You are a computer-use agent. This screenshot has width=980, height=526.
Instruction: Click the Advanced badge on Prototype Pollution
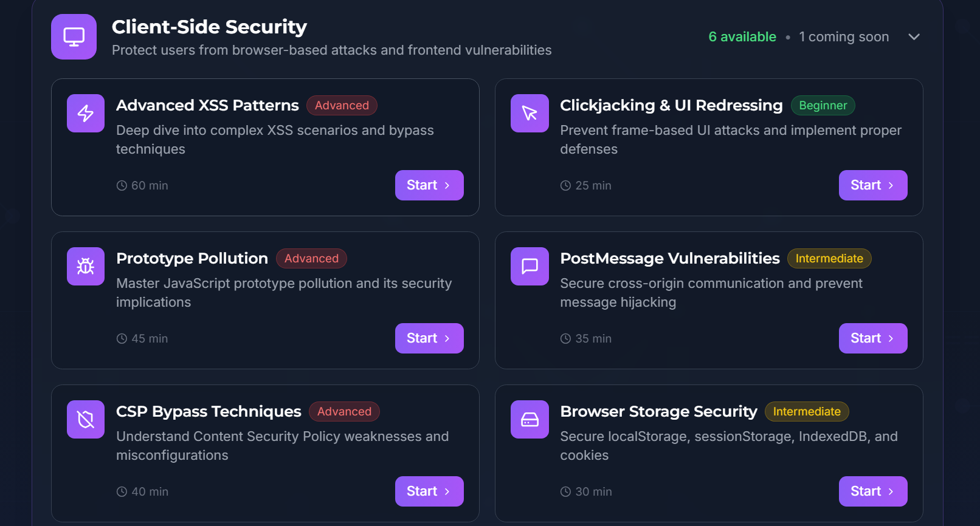pos(311,259)
